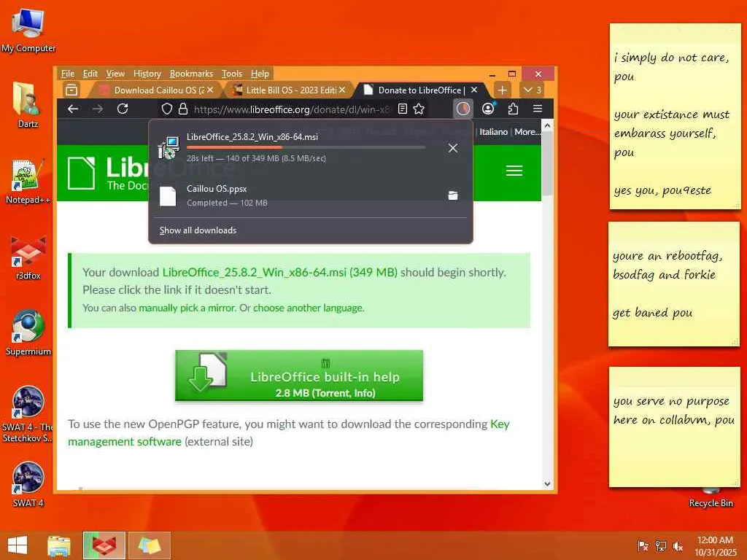Viewport: 747px width, 560px height.
Task: Show Caillou OS.ppsx in folder
Action: click(453, 195)
